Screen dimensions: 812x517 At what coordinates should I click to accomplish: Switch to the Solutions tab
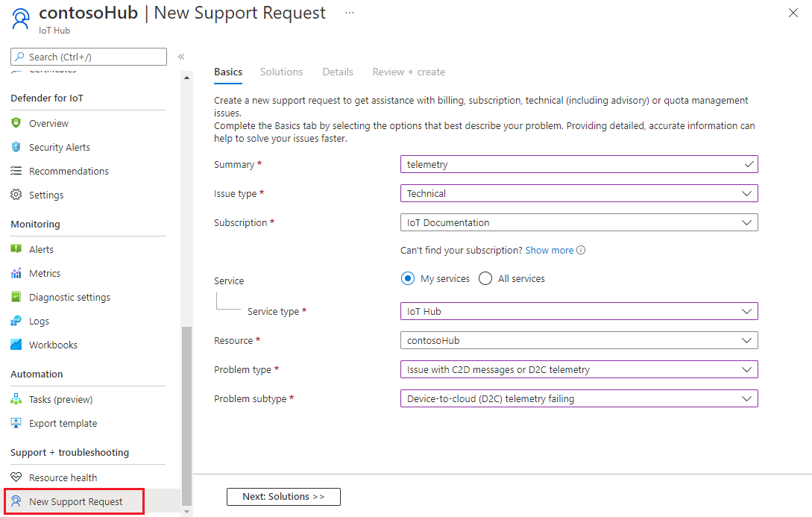281,72
